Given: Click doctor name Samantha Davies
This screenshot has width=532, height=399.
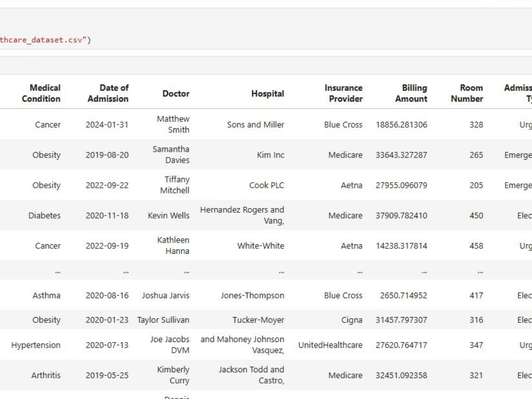Looking at the screenshot, I should (x=171, y=154).
